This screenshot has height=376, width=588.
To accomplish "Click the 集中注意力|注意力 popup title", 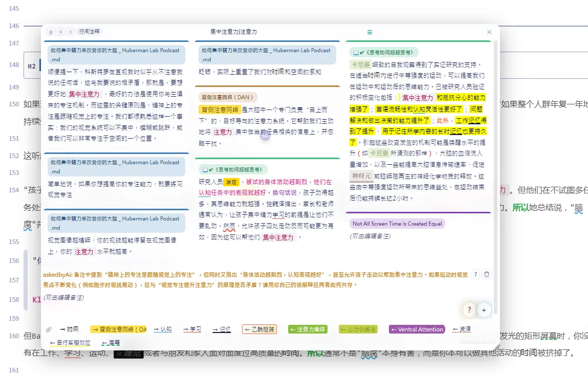I will (x=234, y=32).
